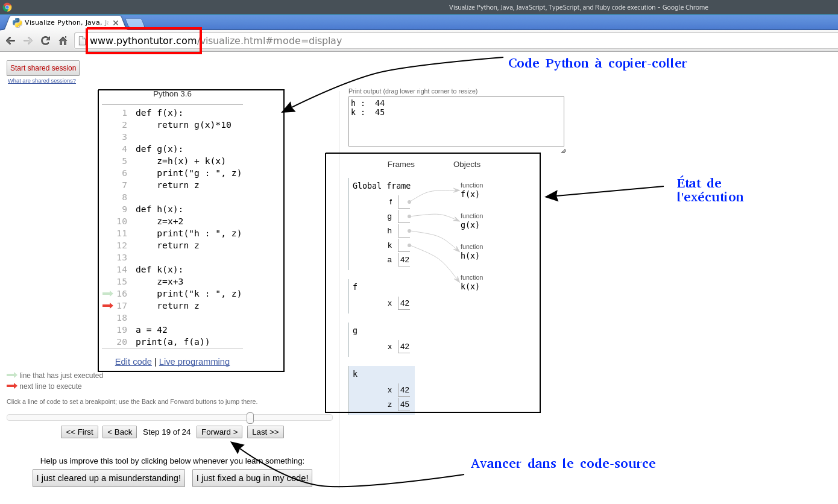Click x value 42 in frame f
This screenshot has height=504, width=838.
[405, 303]
